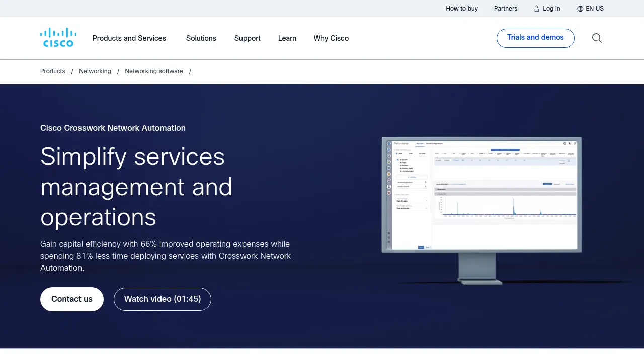This screenshot has height=362, width=644.
Task: Select the Log in link
Action: click(x=551, y=9)
